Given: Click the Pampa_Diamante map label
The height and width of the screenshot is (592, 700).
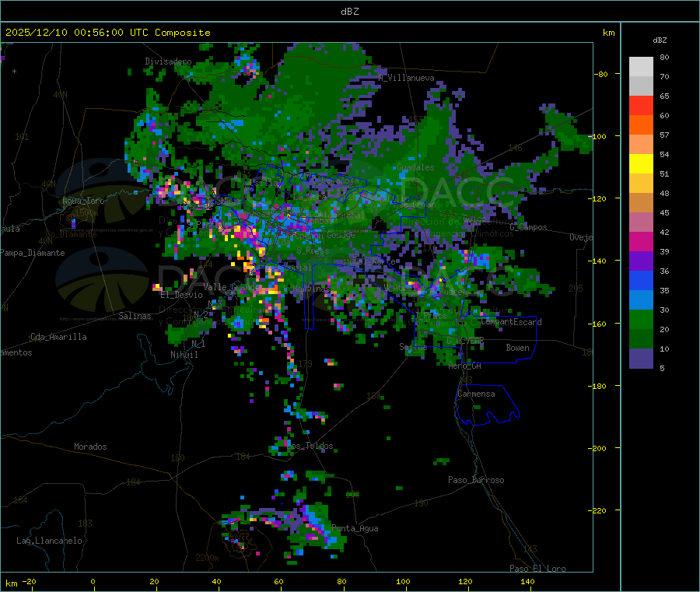Looking at the screenshot, I should pos(32,253).
